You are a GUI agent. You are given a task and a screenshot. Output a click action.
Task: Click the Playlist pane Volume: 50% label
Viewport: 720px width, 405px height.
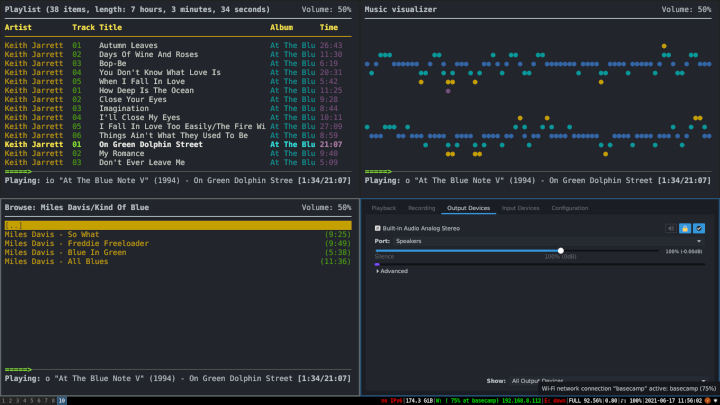(x=326, y=9)
